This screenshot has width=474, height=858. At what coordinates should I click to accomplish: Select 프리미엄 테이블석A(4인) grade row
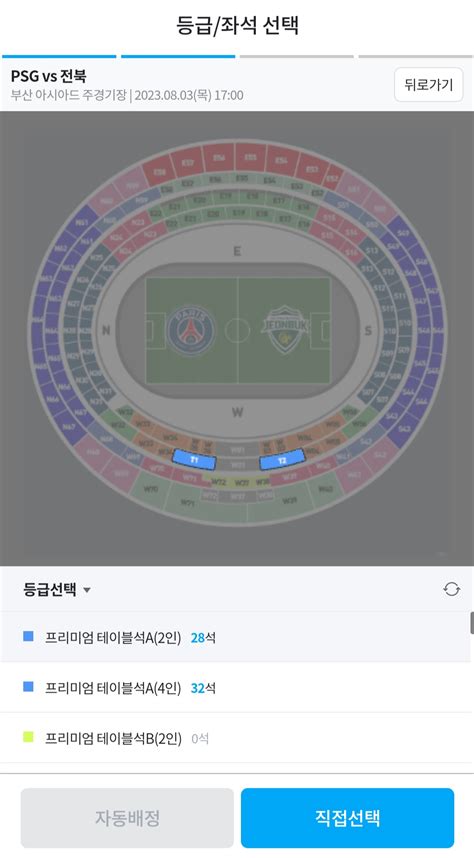(235, 687)
